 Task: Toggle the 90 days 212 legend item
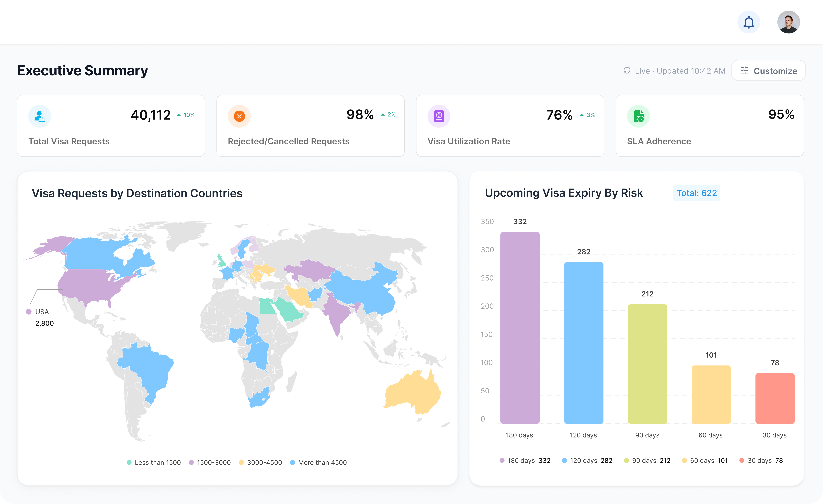[x=647, y=461]
